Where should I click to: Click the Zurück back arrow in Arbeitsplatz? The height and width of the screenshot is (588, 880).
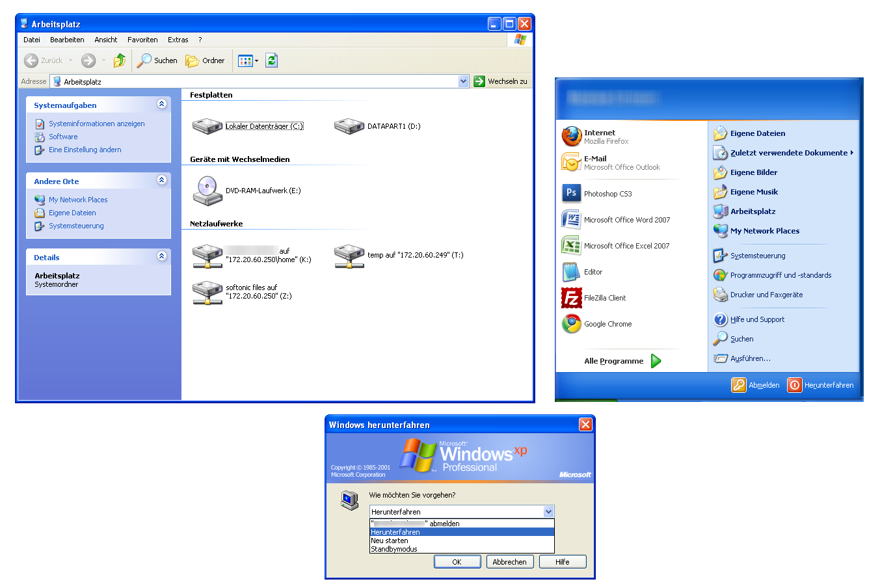[x=31, y=60]
